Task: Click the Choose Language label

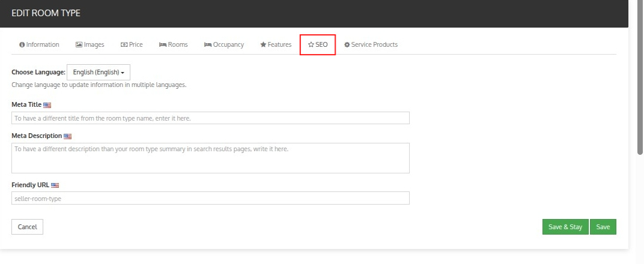Action: [x=38, y=72]
